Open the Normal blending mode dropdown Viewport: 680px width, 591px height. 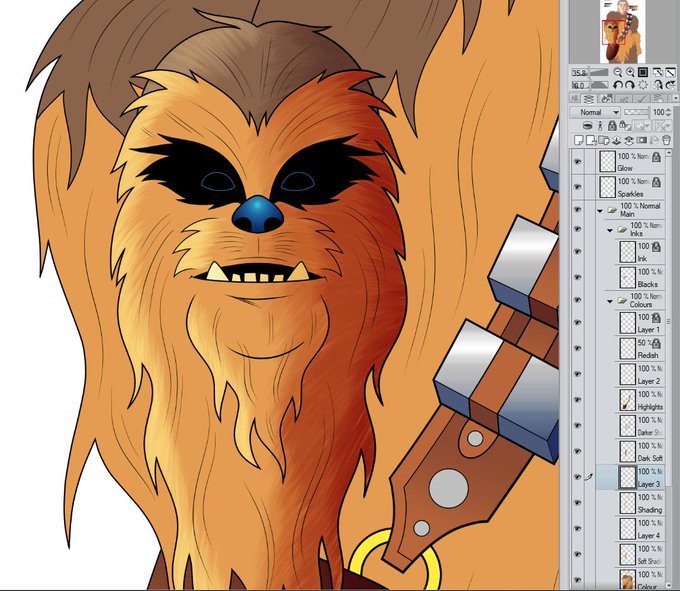[x=595, y=112]
